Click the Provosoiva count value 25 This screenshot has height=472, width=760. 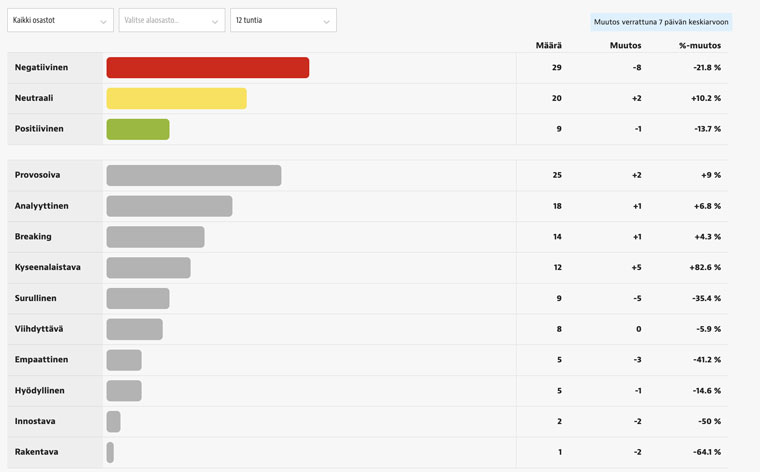557,175
